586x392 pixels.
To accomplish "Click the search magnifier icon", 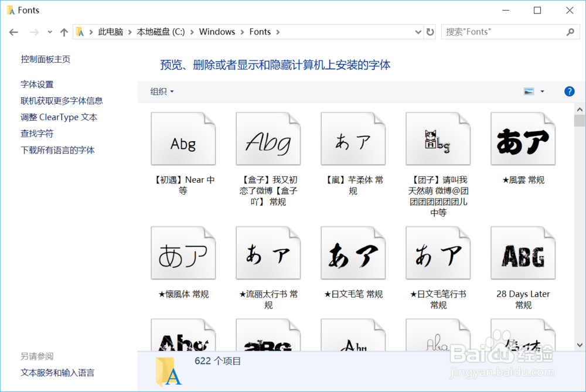I will point(570,32).
